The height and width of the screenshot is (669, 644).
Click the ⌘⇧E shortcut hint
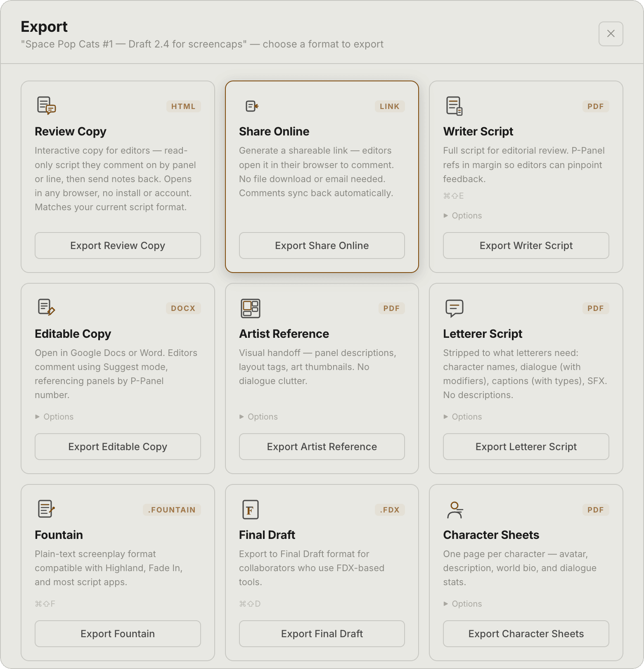tap(453, 196)
